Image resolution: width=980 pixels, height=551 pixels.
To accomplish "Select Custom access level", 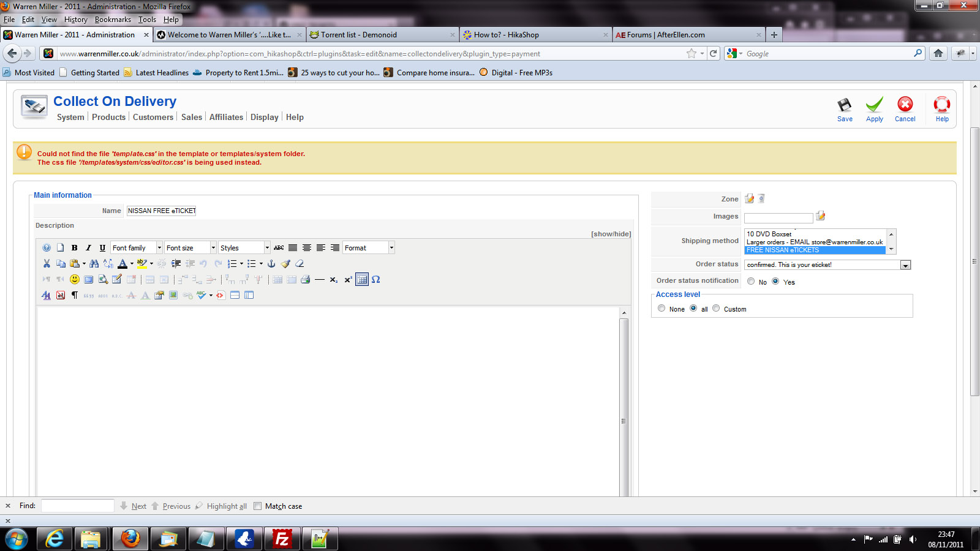I will (716, 309).
